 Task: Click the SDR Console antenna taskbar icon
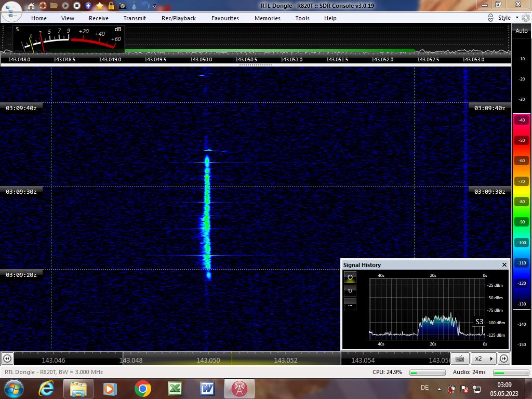click(239, 389)
